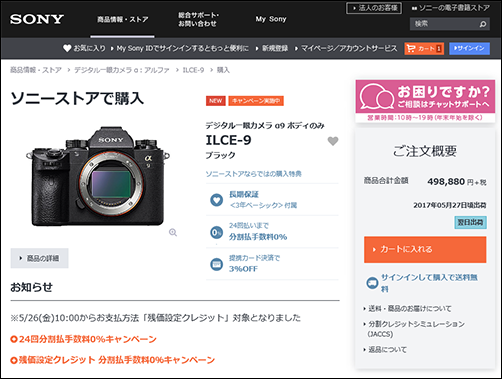The height and width of the screenshot is (379, 502).
Task: Open 長期保証 3年ベーシック link
Action: coord(263,199)
